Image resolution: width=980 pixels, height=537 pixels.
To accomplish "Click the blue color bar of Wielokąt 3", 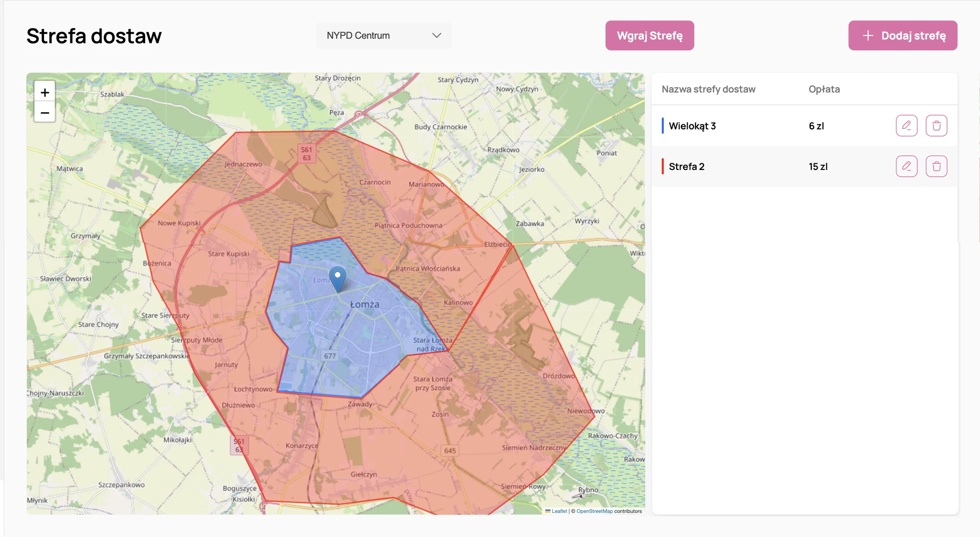I will click(663, 126).
